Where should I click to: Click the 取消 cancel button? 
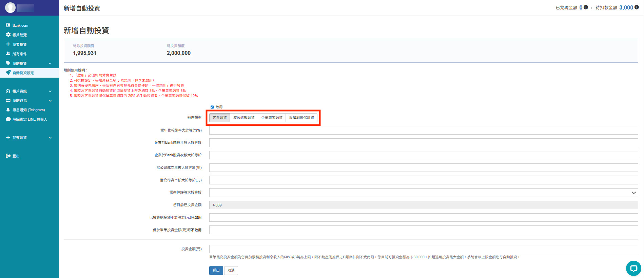[x=231, y=270]
